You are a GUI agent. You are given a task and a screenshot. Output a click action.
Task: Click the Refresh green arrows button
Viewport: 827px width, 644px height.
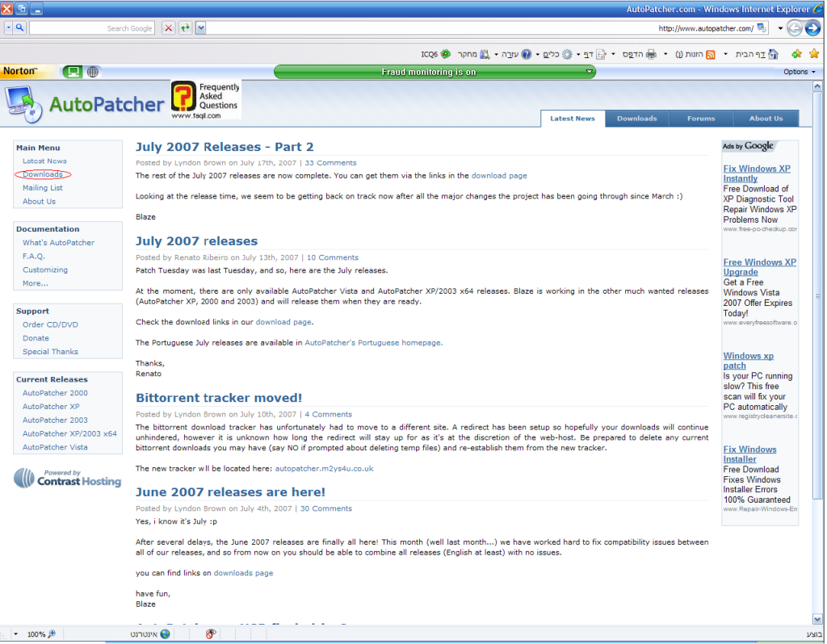(185, 28)
